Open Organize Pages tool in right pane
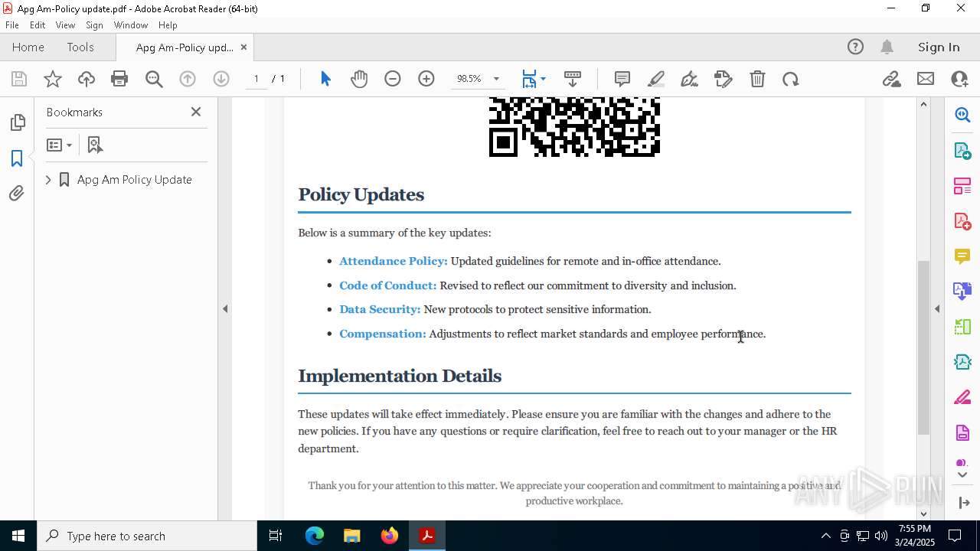Image resolution: width=980 pixels, height=551 pixels. pos(962,186)
